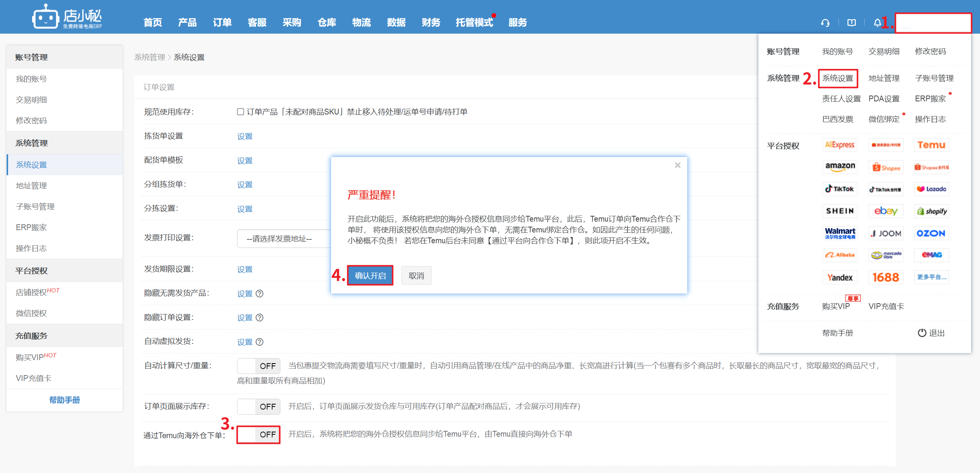Open the 订单 top menu

click(x=222, y=22)
